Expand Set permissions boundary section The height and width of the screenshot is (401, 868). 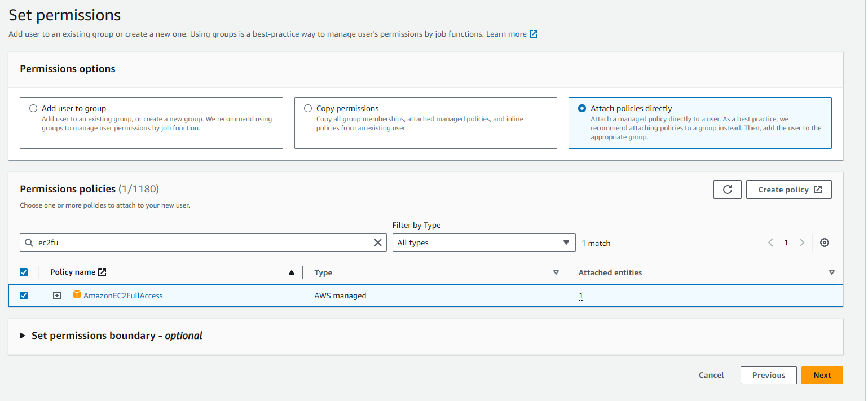click(23, 336)
